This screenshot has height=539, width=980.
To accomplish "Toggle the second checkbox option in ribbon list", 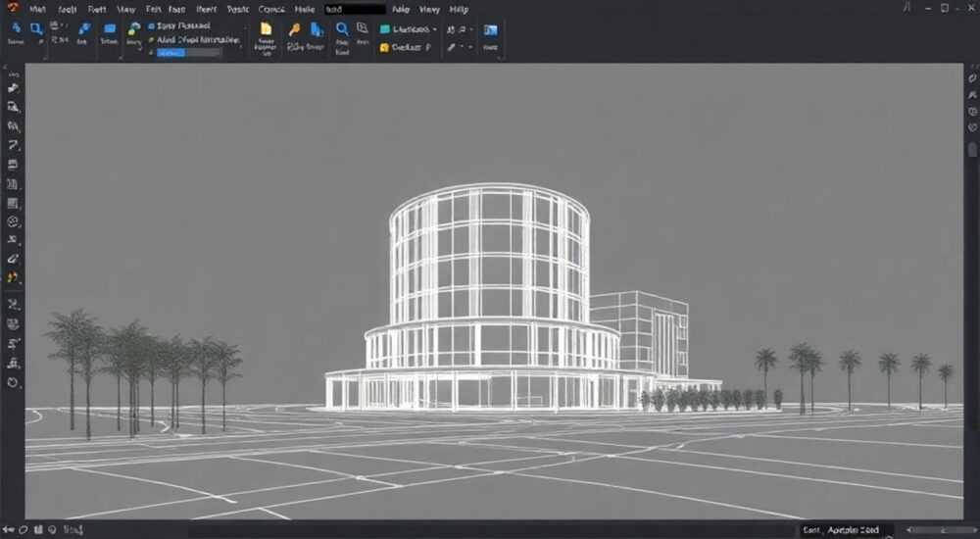I will tap(151, 40).
